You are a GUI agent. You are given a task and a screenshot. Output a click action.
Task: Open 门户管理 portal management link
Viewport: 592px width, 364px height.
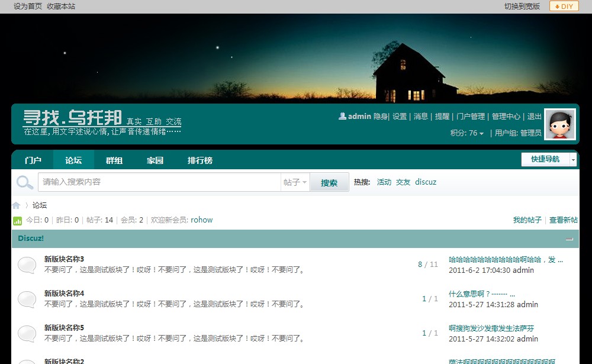tap(471, 116)
